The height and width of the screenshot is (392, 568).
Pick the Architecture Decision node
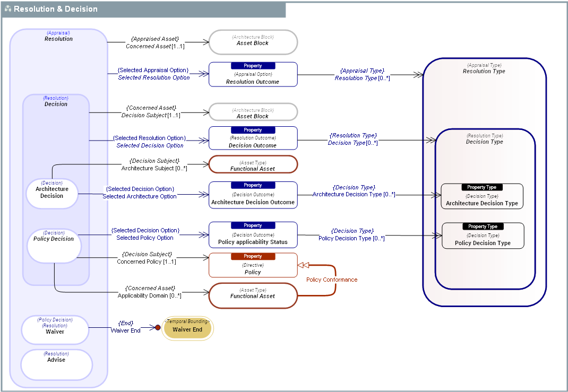coord(52,193)
